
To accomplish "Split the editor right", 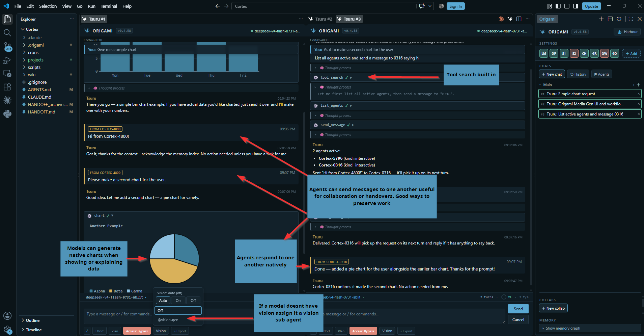I will [519, 19].
